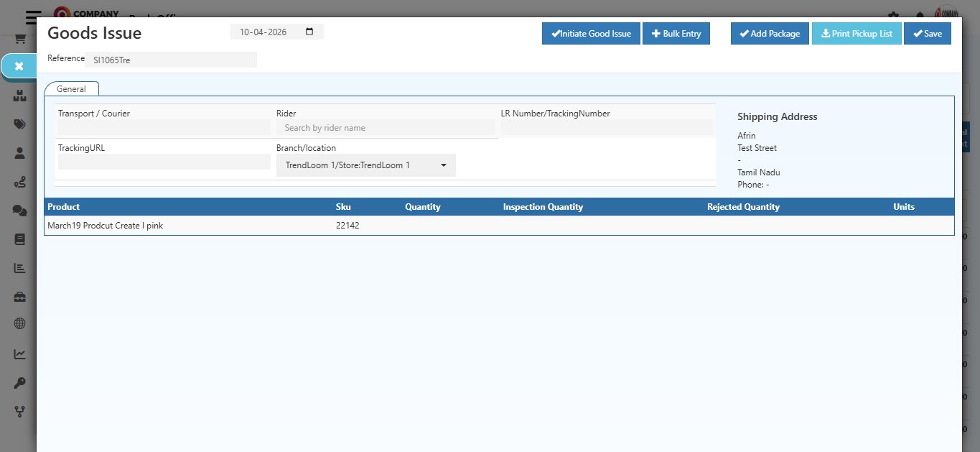Viewport: 980px width, 452px height.
Task: Click the key icon in the sidebar
Action: pos(19,382)
